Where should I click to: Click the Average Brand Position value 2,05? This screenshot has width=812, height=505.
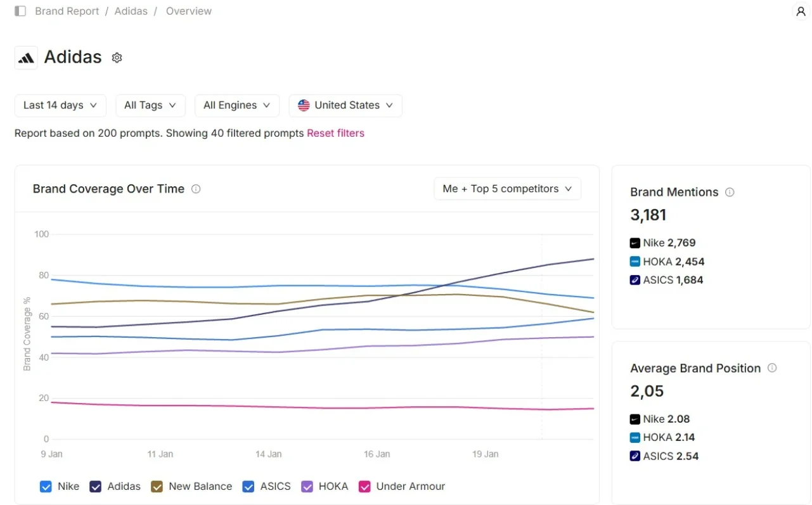(x=647, y=391)
